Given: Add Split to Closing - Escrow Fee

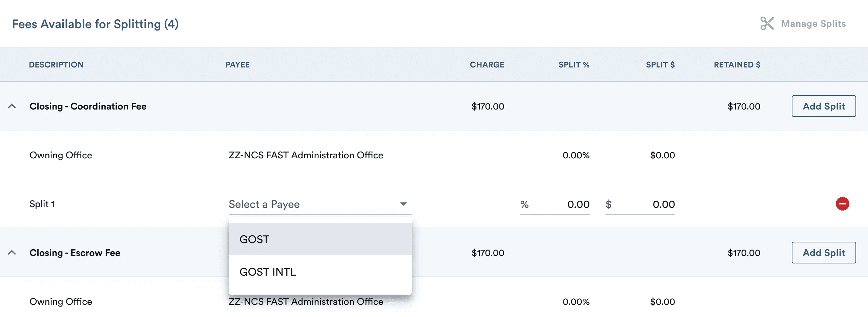Looking at the screenshot, I should [823, 253].
